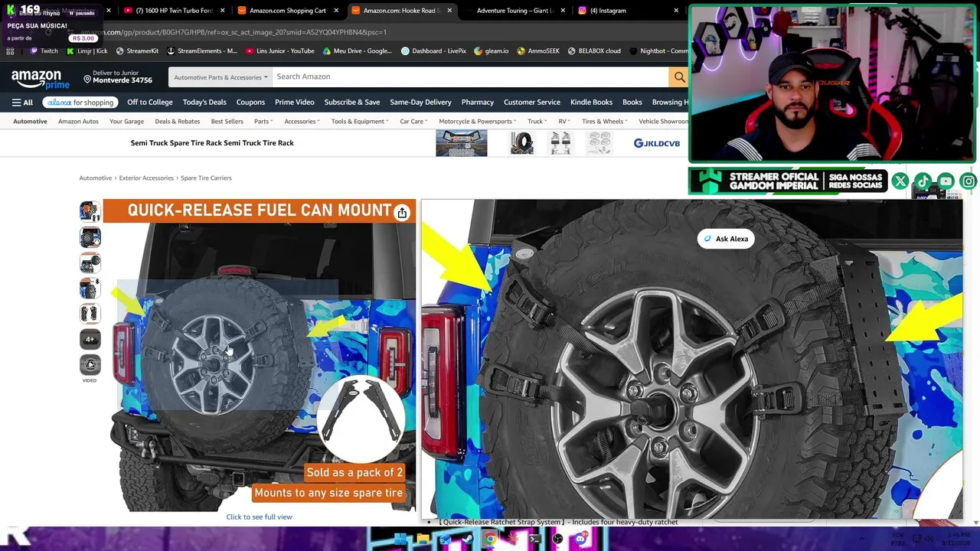The width and height of the screenshot is (980, 551).
Task: Open the Pharmacy link
Action: [x=478, y=103]
